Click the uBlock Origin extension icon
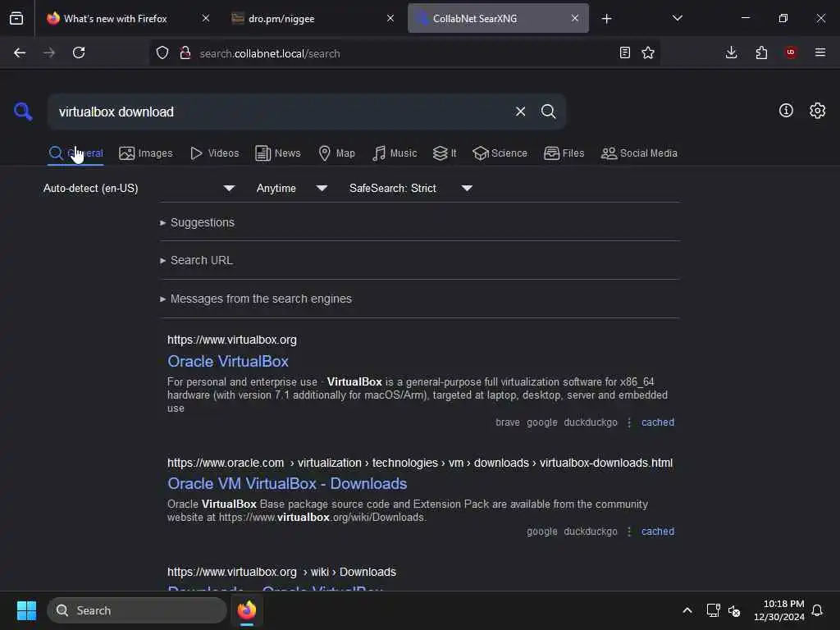This screenshot has height=630, width=840. [791, 52]
